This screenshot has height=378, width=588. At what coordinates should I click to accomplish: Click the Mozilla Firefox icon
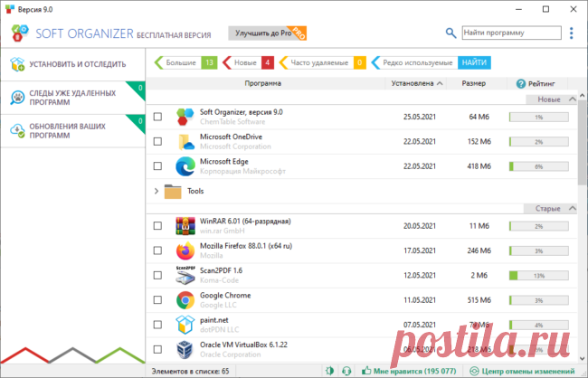(x=185, y=250)
